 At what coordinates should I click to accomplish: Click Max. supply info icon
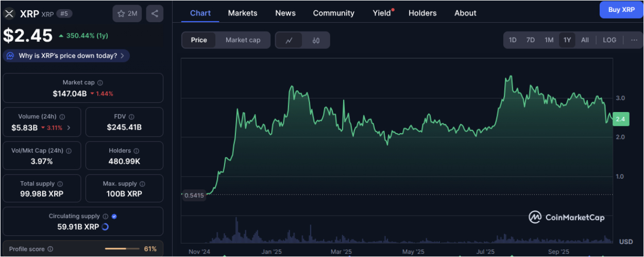pyautogui.click(x=142, y=184)
